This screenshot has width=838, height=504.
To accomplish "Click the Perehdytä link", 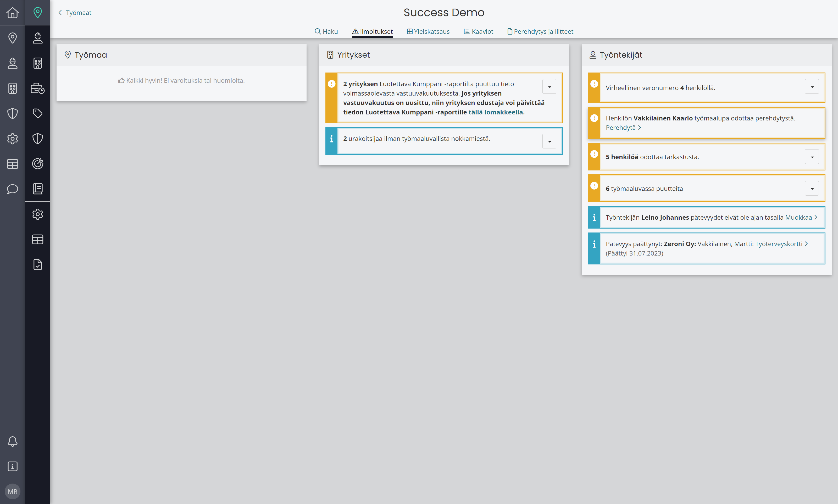I will (623, 128).
